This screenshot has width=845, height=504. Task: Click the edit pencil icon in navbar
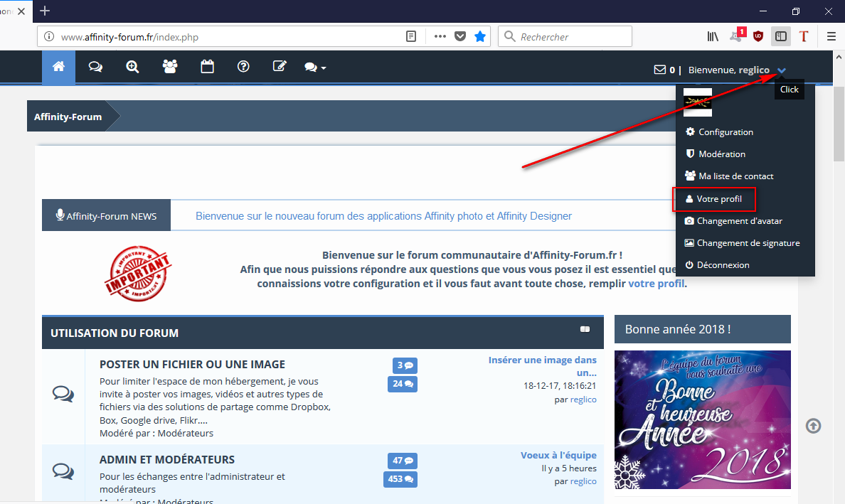280,67
